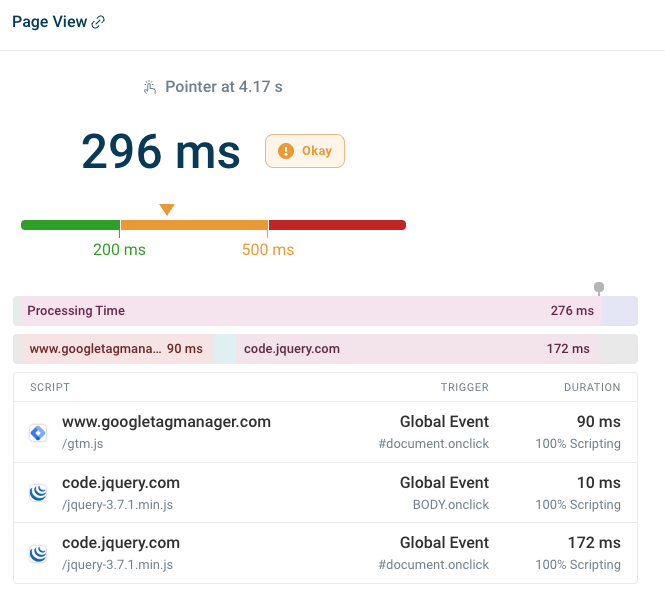This screenshot has height=605, width=665.
Task: Click the jQuery icon for 172 ms row
Action: tap(38, 553)
